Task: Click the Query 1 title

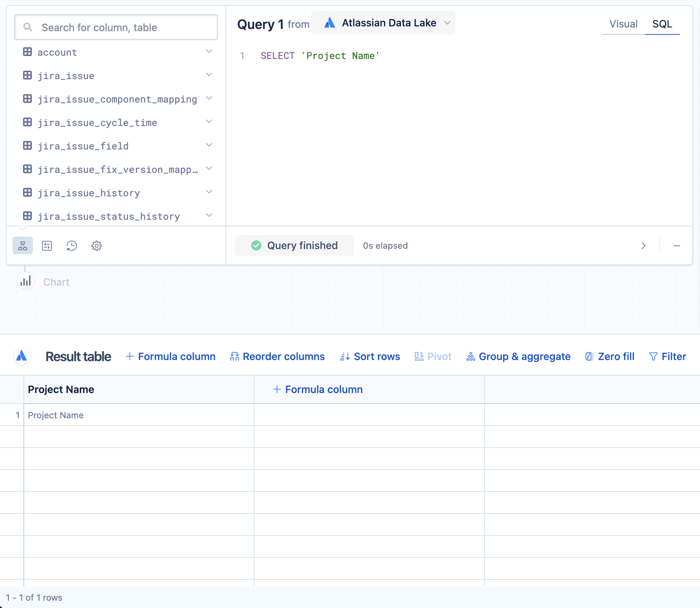Action: (261, 25)
